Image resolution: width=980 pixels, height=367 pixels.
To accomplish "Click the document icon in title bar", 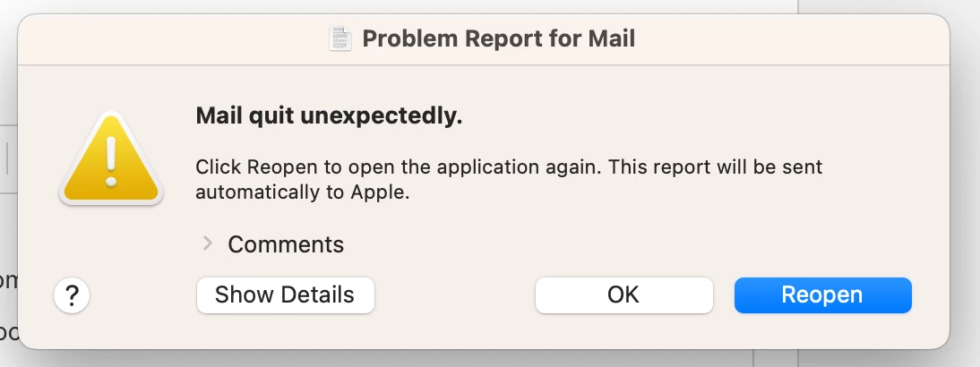I will pyautogui.click(x=340, y=38).
